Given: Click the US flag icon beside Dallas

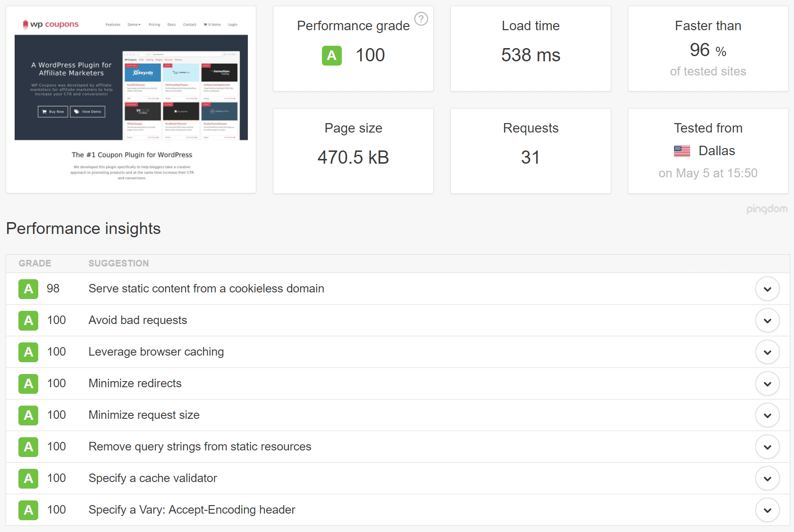Looking at the screenshot, I should [x=682, y=151].
